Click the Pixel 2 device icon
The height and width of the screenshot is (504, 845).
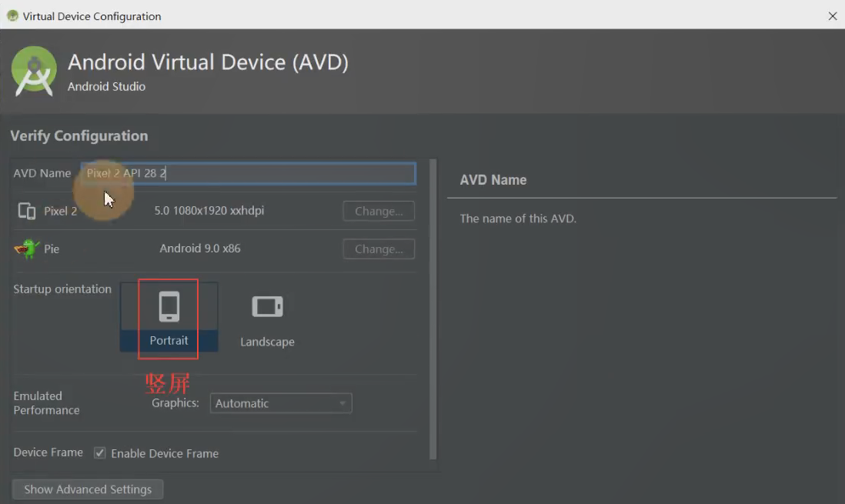pyautogui.click(x=26, y=211)
